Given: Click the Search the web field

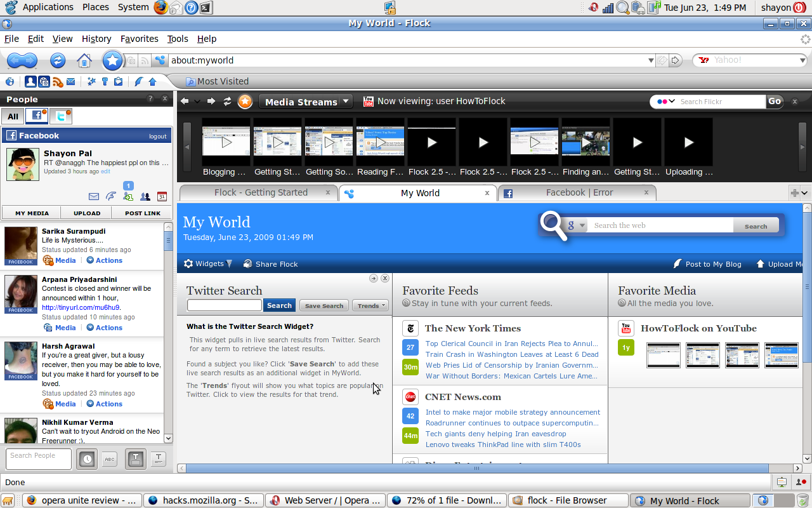Looking at the screenshot, I should pos(660,225).
